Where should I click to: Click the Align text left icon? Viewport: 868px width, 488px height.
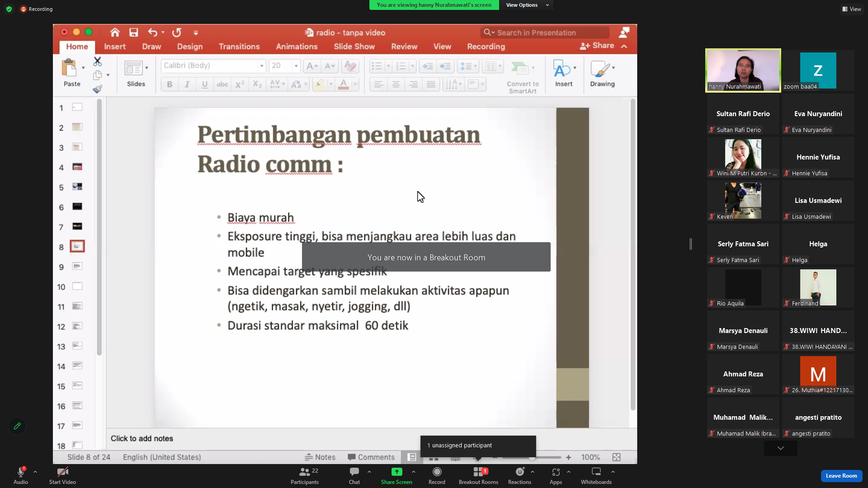(378, 84)
